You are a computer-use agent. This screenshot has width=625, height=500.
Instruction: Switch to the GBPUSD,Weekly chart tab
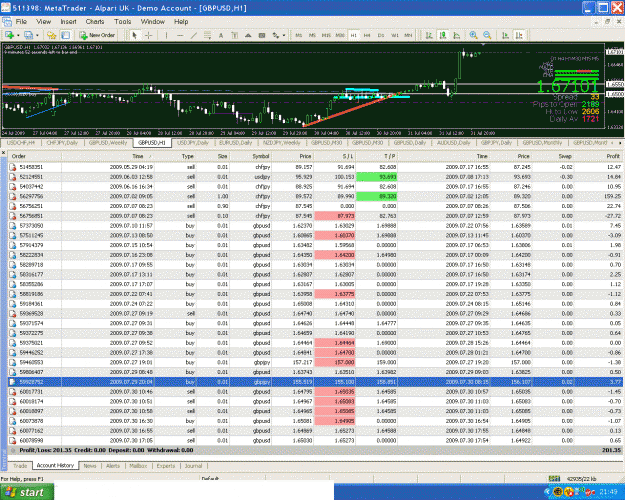click(108, 142)
